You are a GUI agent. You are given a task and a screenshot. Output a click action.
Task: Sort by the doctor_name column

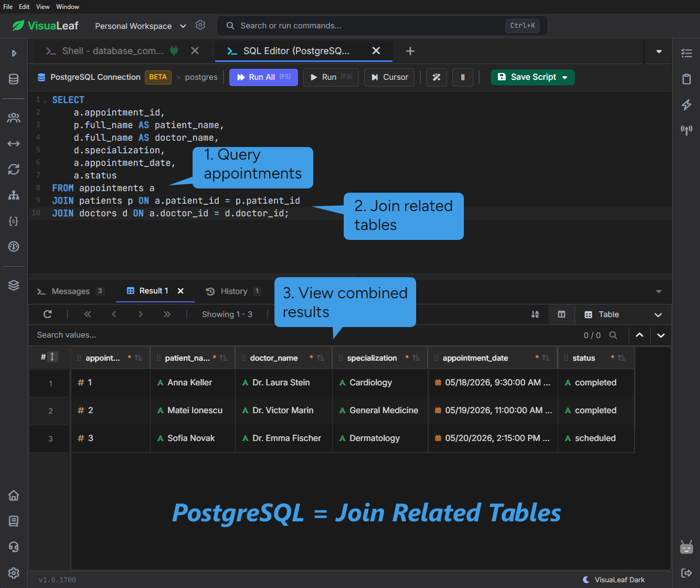click(320, 358)
